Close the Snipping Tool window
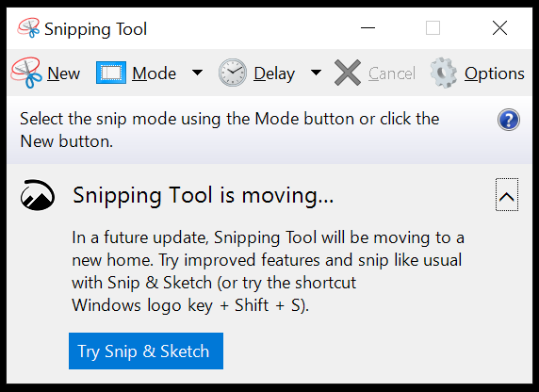 click(499, 28)
